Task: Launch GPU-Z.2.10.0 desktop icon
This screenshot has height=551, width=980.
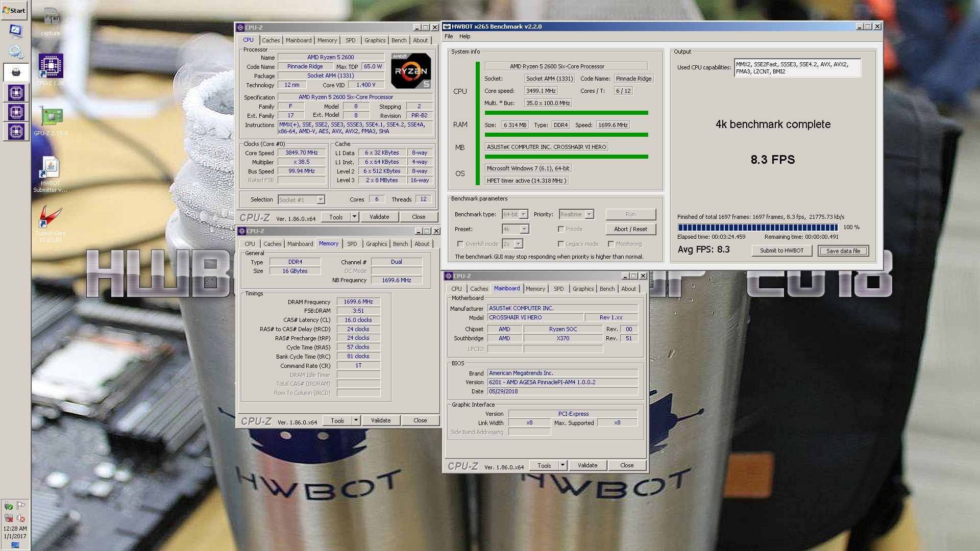Action: click(51, 121)
